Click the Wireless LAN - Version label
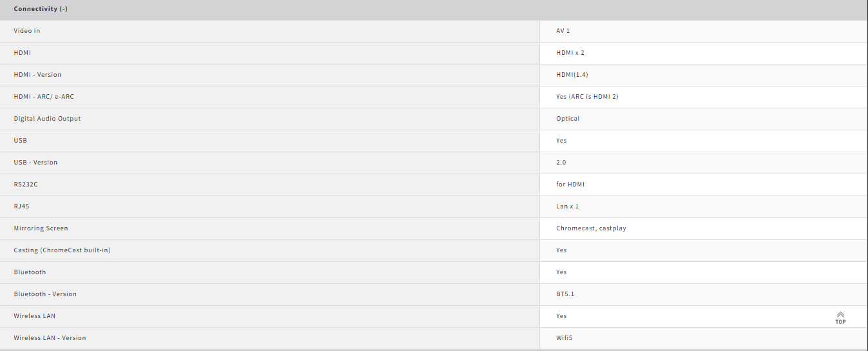The width and height of the screenshot is (868, 351). coord(50,338)
